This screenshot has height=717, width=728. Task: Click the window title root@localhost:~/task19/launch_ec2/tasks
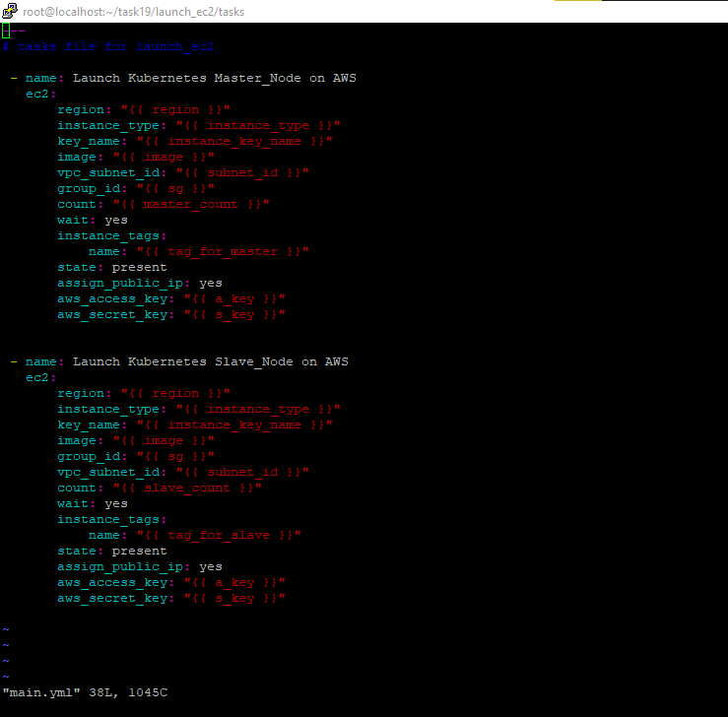point(133,12)
